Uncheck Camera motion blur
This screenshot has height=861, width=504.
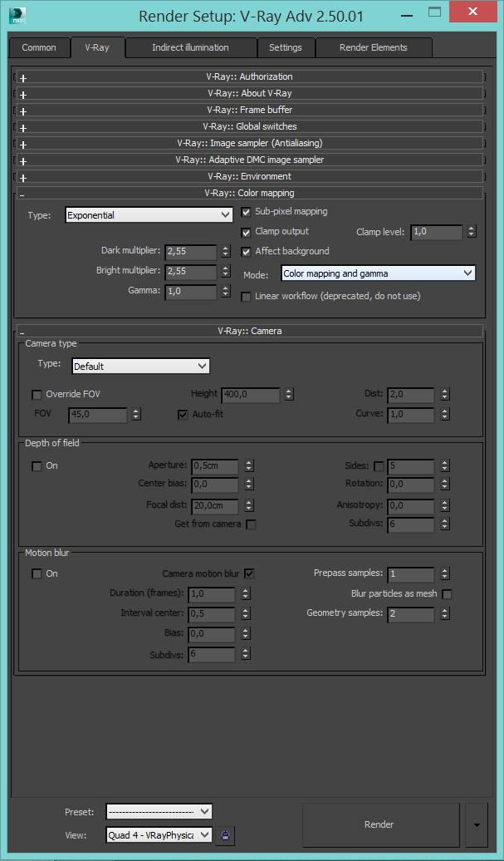pos(251,573)
